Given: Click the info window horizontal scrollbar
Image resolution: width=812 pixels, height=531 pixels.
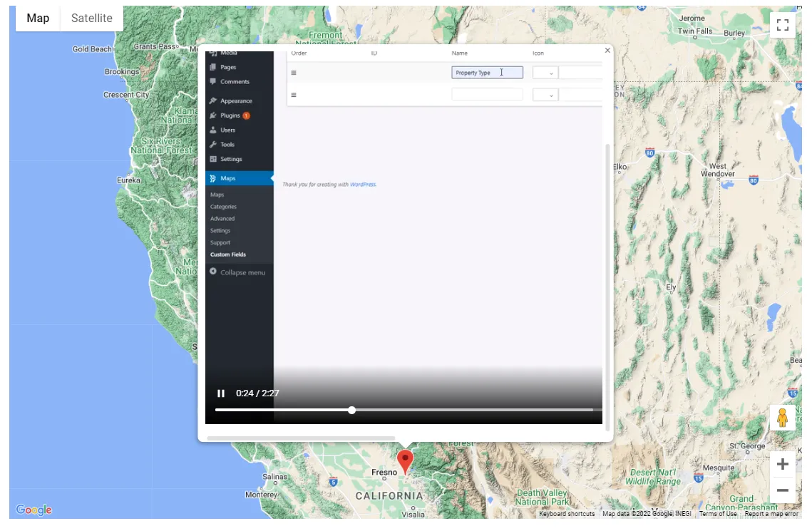Looking at the screenshot, I should [301, 438].
